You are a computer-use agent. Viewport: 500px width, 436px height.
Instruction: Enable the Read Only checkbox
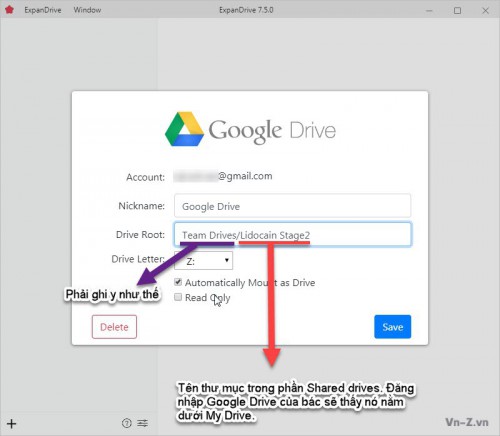[178, 297]
